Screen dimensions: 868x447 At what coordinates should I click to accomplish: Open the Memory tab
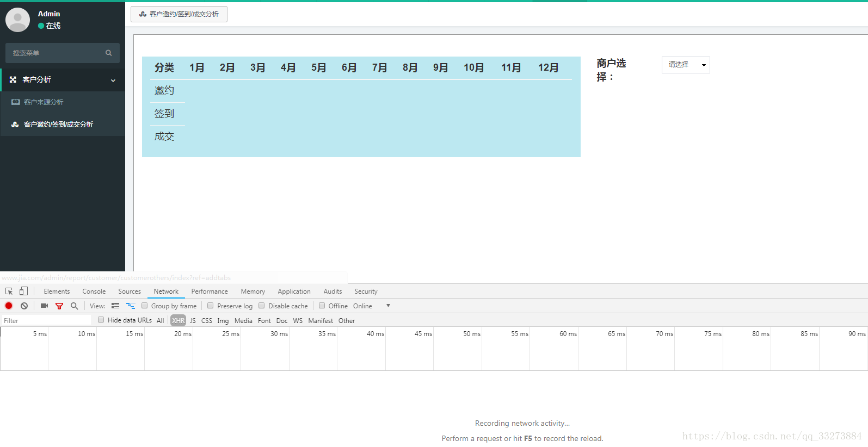(x=253, y=291)
